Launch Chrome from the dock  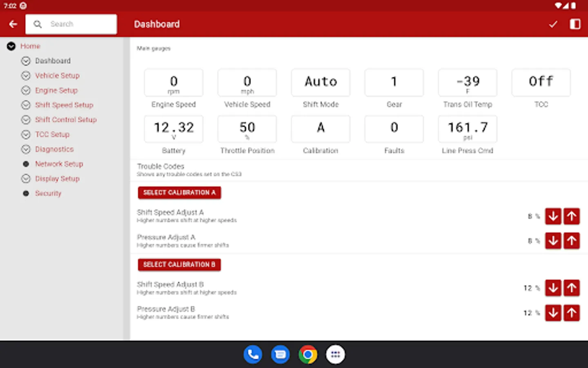pos(308,355)
